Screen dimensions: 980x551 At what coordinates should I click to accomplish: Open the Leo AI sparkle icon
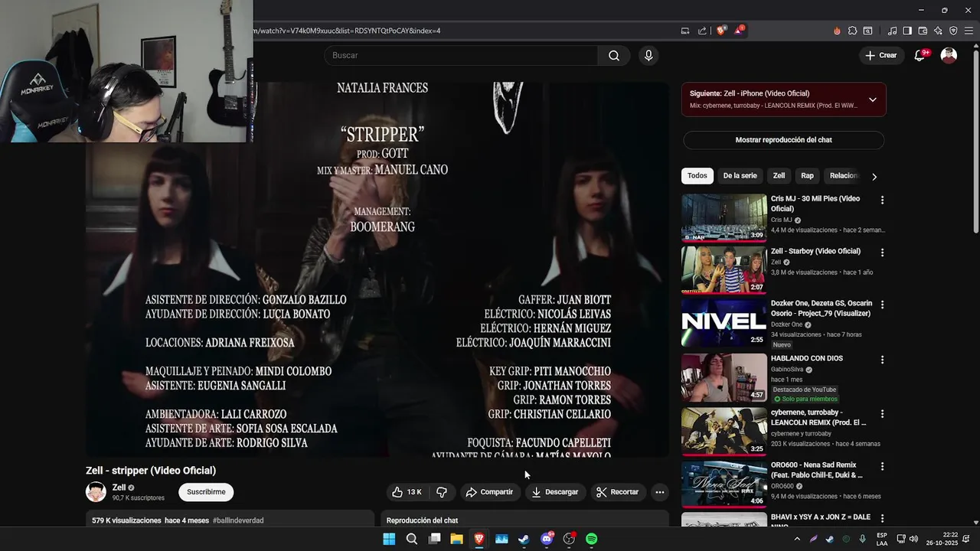pos(938,31)
